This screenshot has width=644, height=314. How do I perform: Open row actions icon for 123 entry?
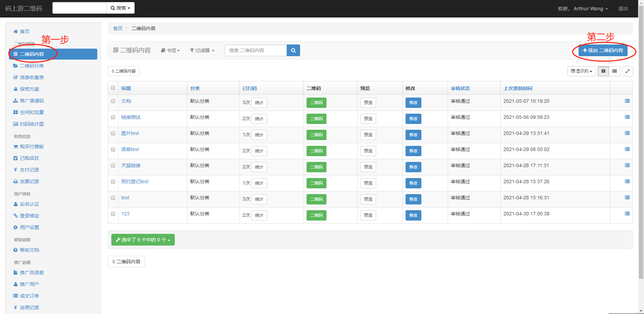627,214
